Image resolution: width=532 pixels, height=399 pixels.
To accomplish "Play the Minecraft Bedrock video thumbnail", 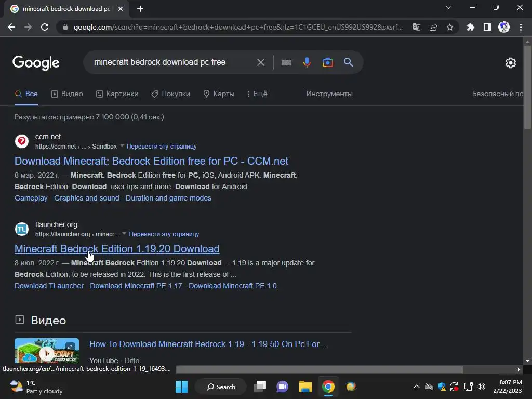I will click(x=47, y=352).
